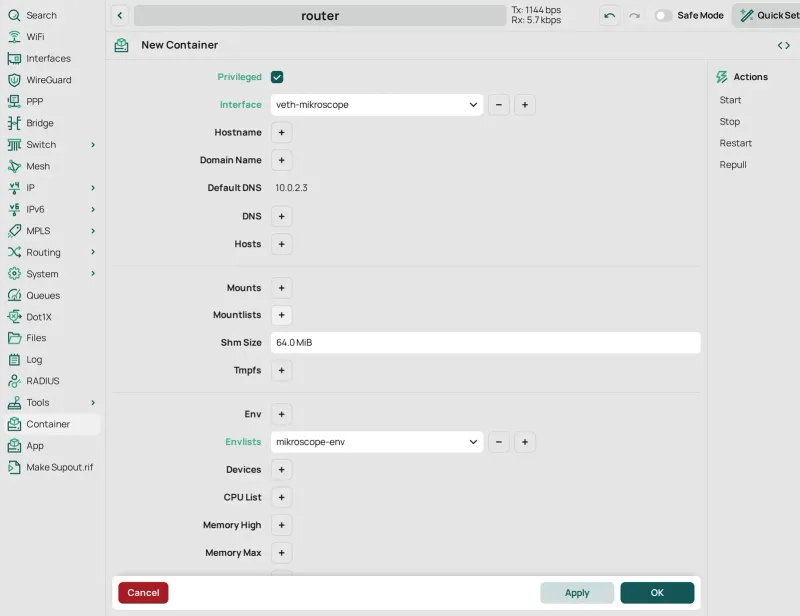800x616 pixels.
Task: Open the Queues icon in sidebar
Action: (x=14, y=295)
